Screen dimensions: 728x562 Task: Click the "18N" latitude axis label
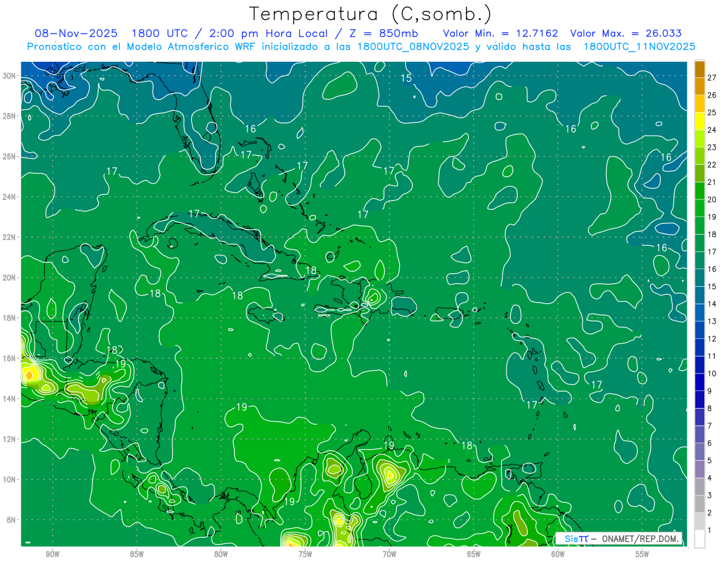point(10,318)
